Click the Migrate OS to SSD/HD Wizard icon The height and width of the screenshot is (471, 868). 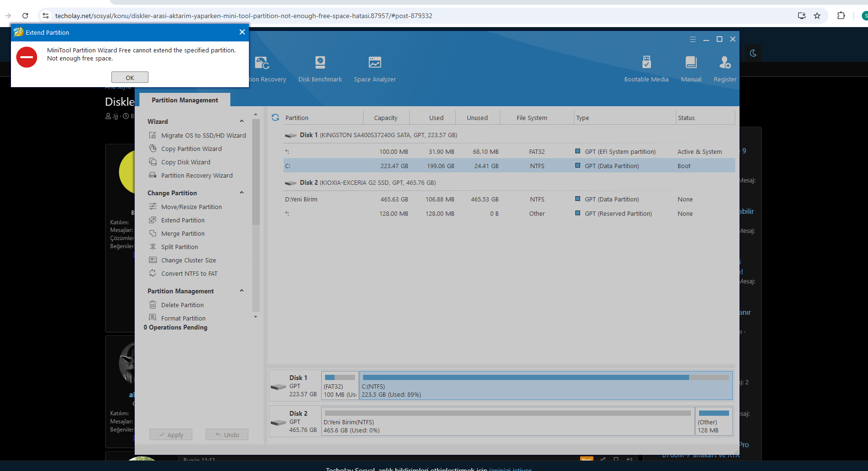click(153, 135)
